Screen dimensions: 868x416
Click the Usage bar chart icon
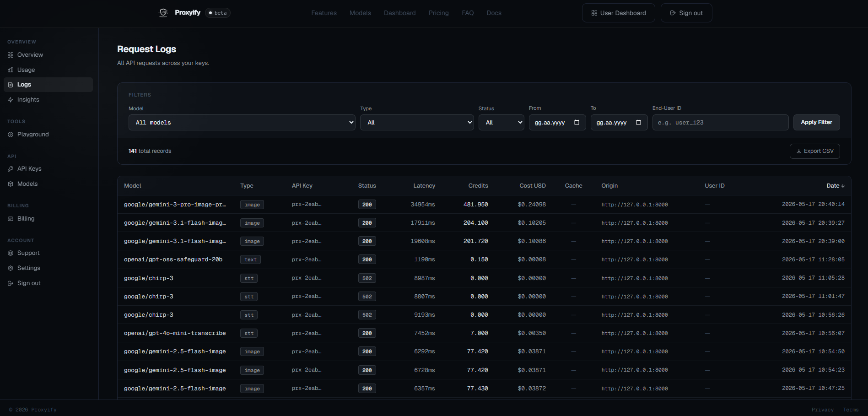tap(11, 70)
